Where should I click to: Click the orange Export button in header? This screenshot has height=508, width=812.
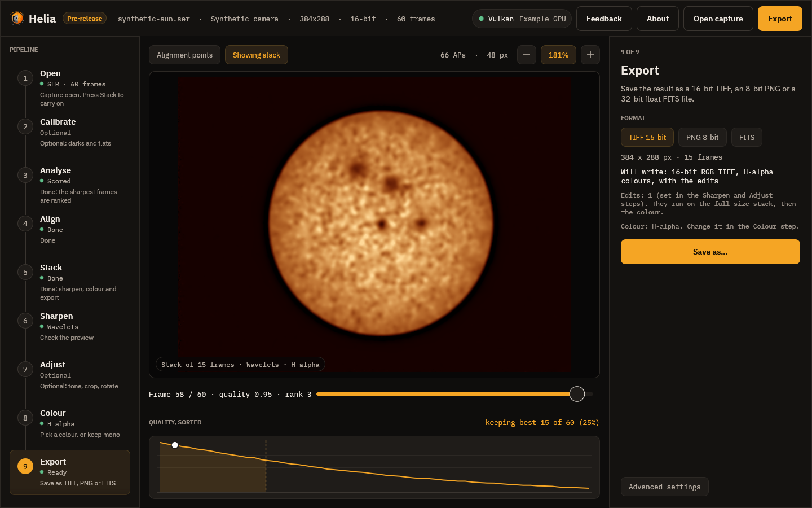pyautogui.click(x=780, y=19)
